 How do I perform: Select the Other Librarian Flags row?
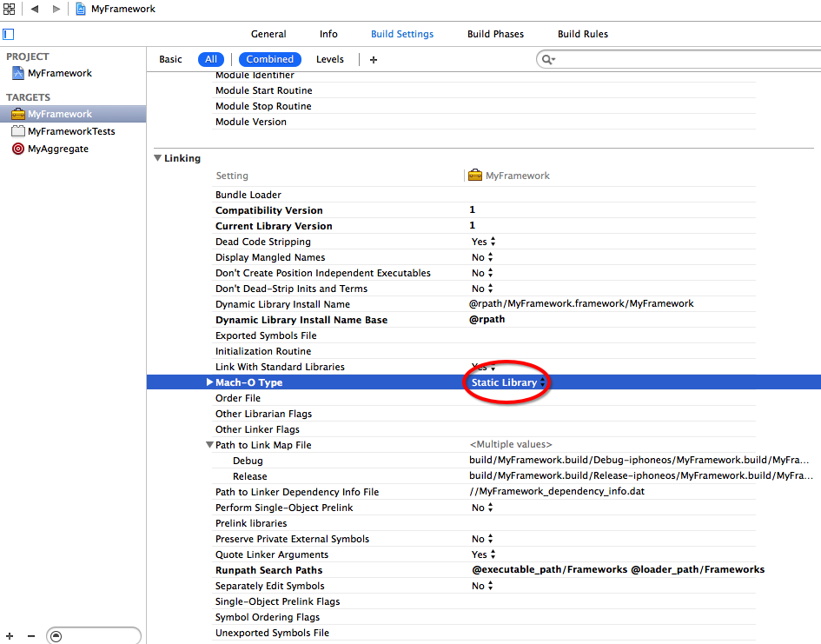pyautogui.click(x=485, y=415)
